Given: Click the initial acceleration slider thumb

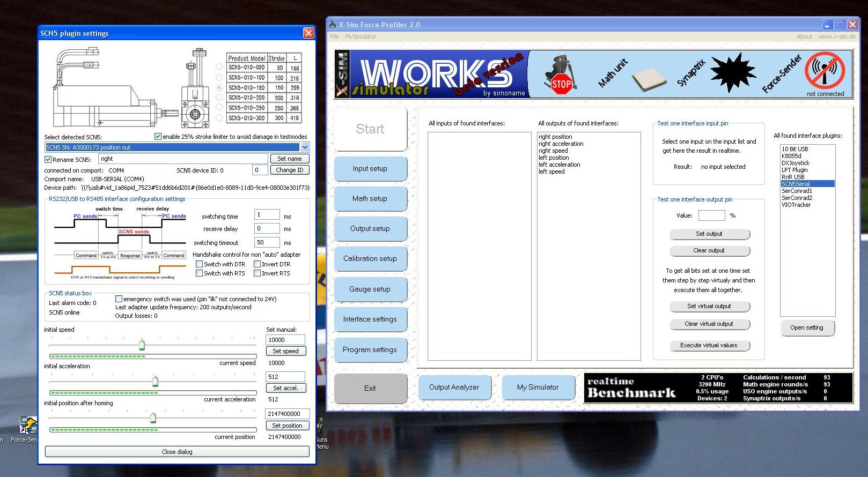Looking at the screenshot, I should [x=155, y=381].
